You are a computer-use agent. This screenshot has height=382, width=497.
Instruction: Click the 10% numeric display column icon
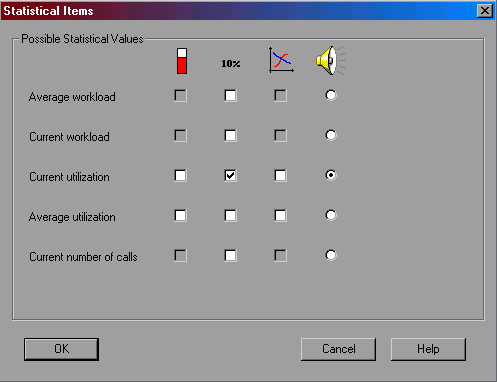(231, 63)
